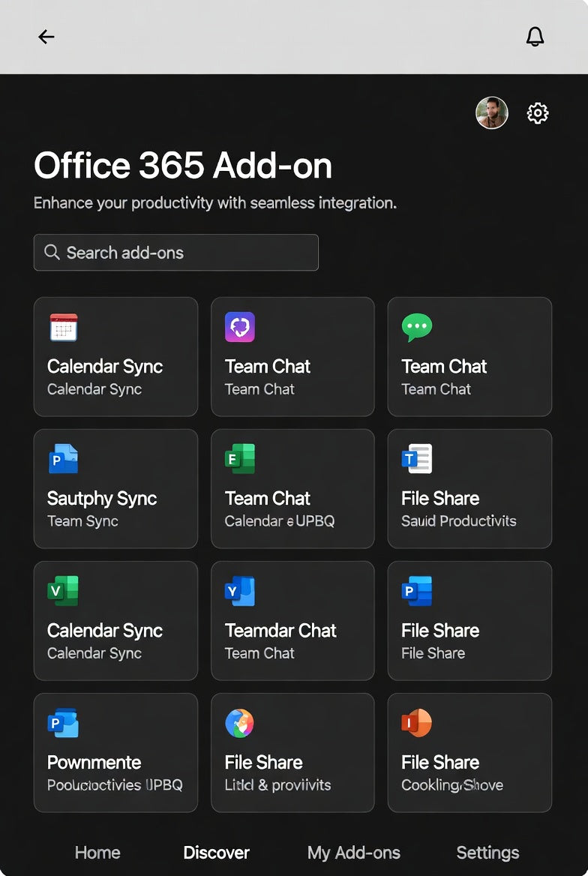This screenshot has width=588, height=876.
Task: Click the colorful globe icon
Action: 240,723
